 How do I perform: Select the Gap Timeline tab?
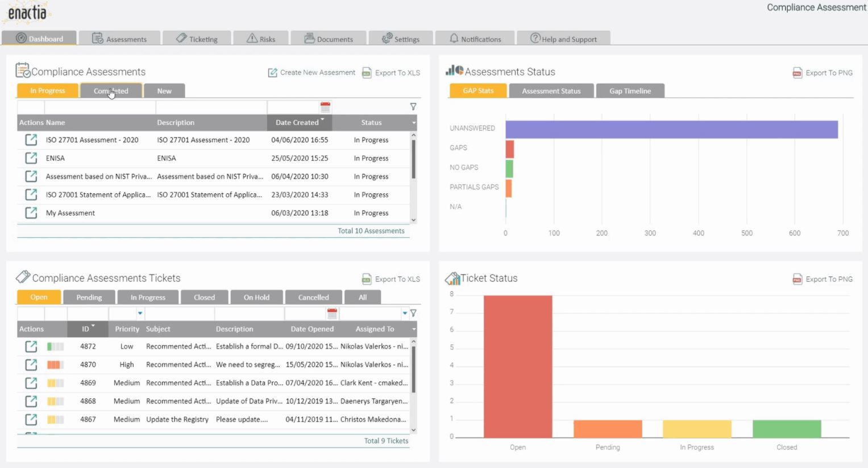click(630, 90)
